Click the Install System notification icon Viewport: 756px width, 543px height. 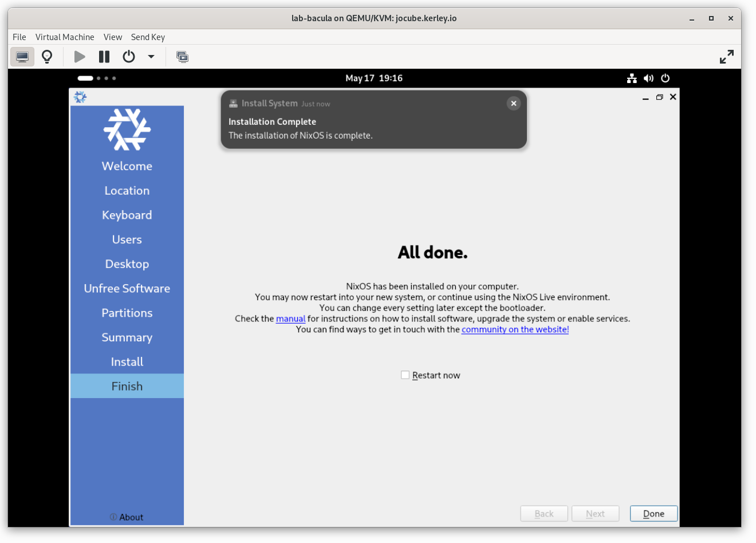pyautogui.click(x=233, y=104)
